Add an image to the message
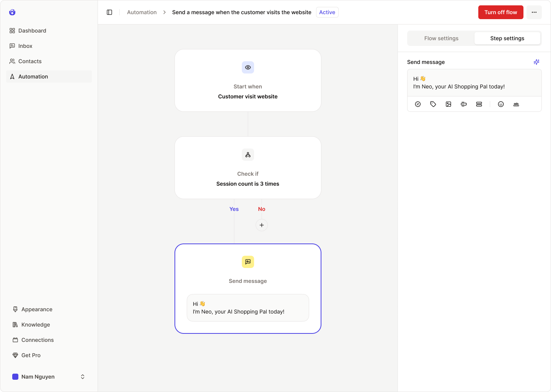551x392 pixels. 448,104
